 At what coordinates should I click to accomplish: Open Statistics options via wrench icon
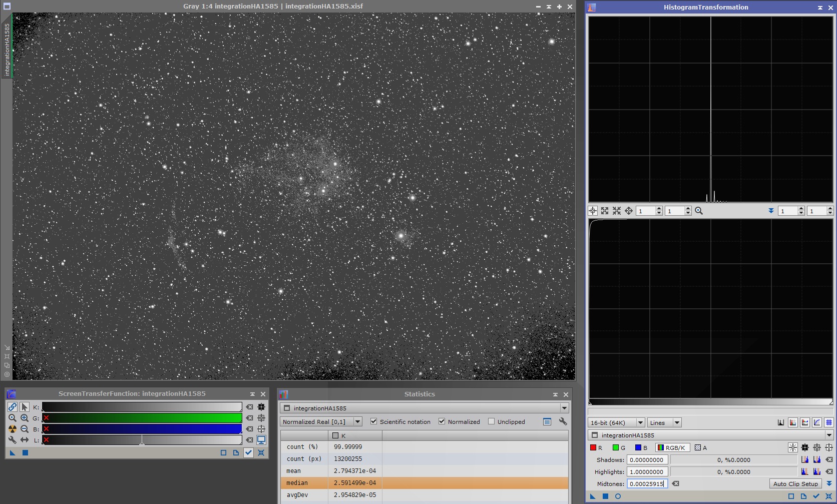(x=563, y=421)
